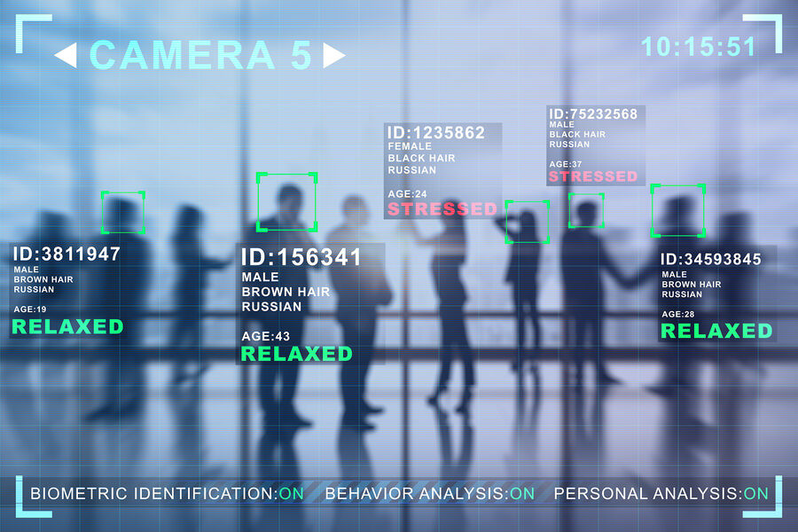The height and width of the screenshot is (532, 798).
Task: Click the red STRESSED label under AGE:37
Action: pyautogui.click(x=593, y=176)
